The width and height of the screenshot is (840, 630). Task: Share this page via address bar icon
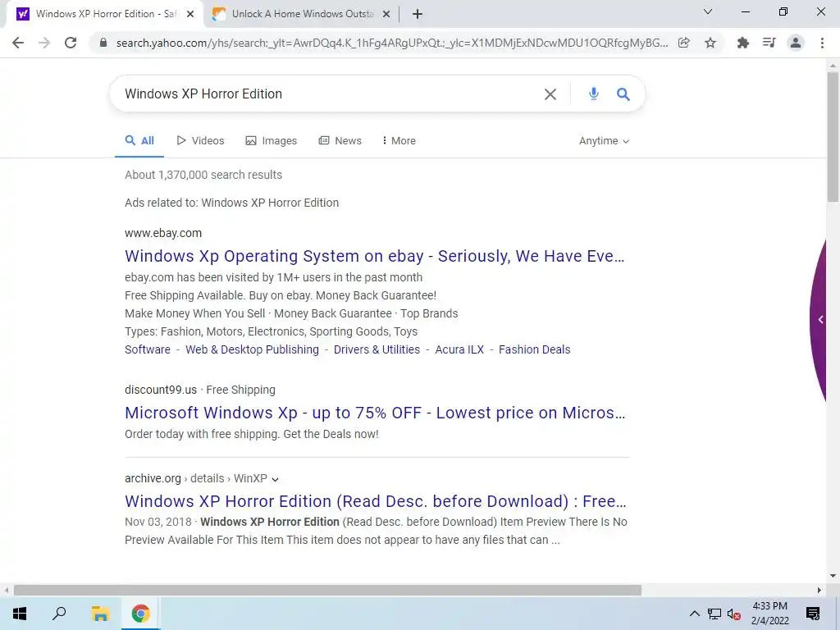683,43
